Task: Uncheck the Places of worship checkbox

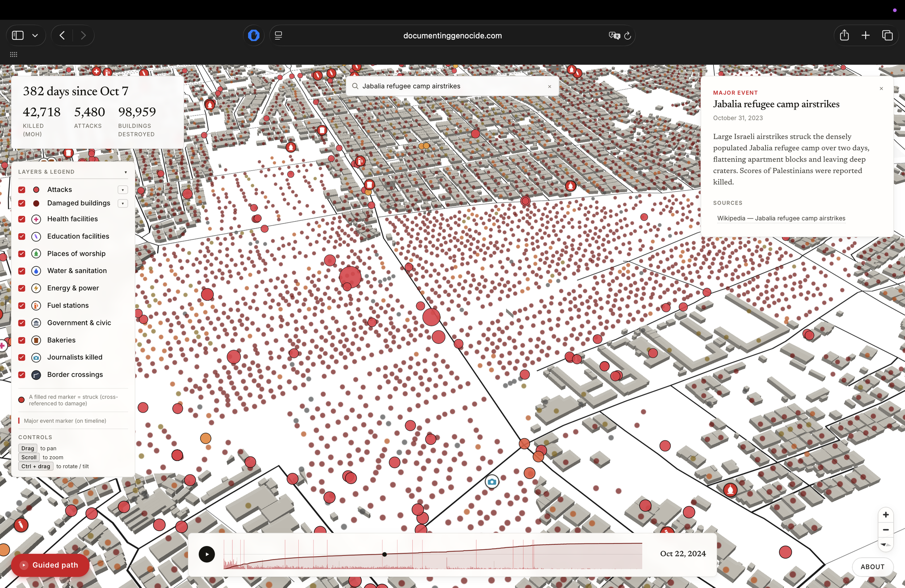Action: click(22, 254)
